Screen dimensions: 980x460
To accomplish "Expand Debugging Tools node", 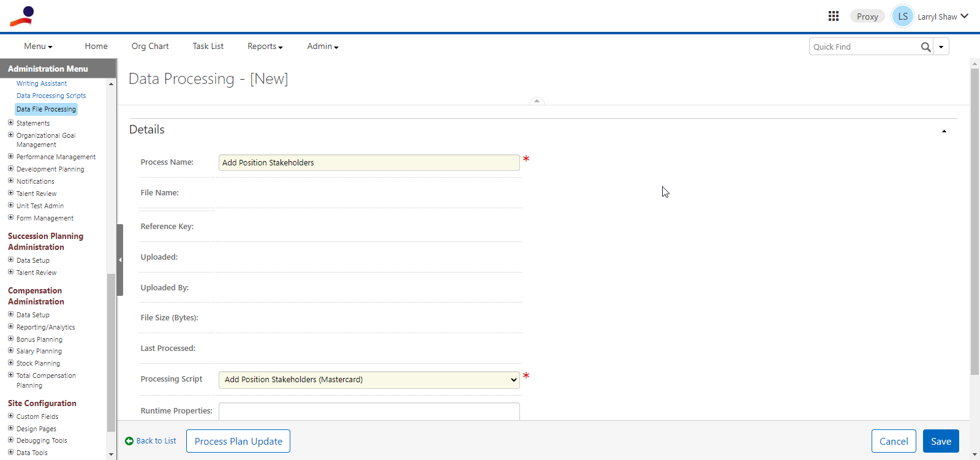I will (x=10, y=440).
